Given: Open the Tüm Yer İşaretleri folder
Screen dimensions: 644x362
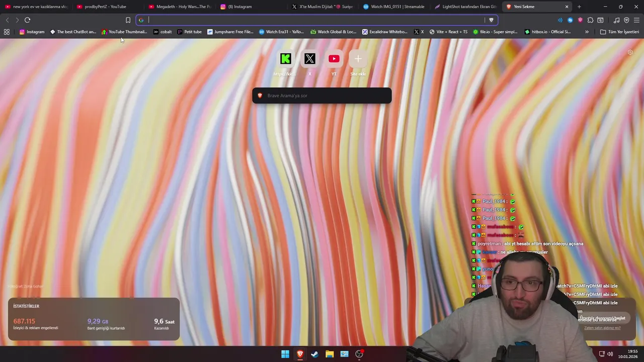Looking at the screenshot, I should [619, 32].
